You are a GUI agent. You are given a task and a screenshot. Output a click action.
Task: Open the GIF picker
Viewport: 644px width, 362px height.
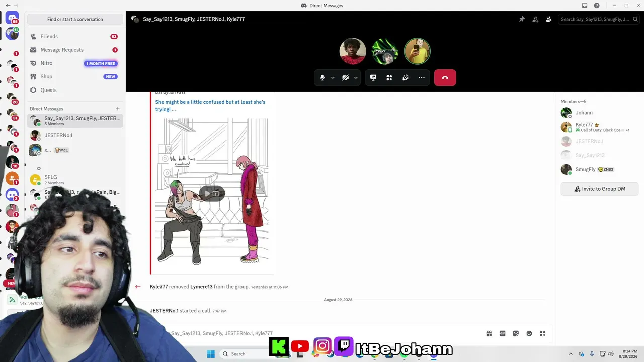click(x=502, y=333)
